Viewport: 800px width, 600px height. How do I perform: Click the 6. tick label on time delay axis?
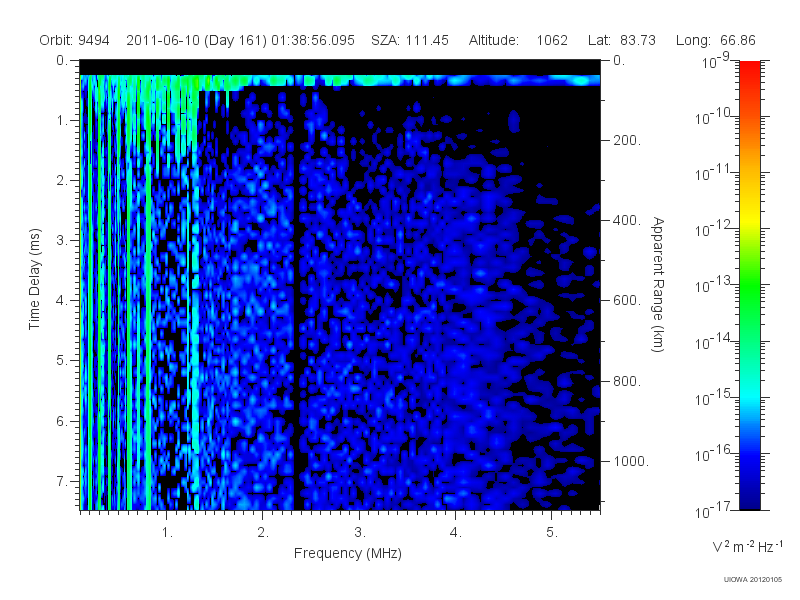point(62,421)
